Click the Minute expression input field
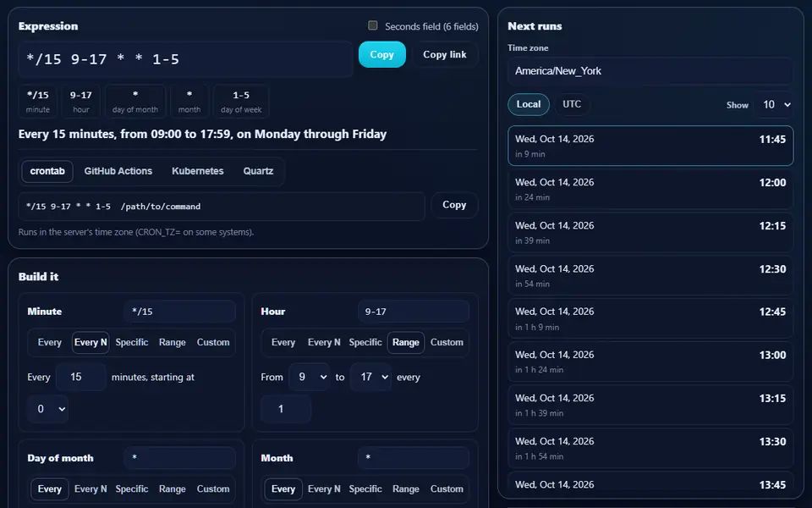The width and height of the screenshot is (812, 508). 179,312
